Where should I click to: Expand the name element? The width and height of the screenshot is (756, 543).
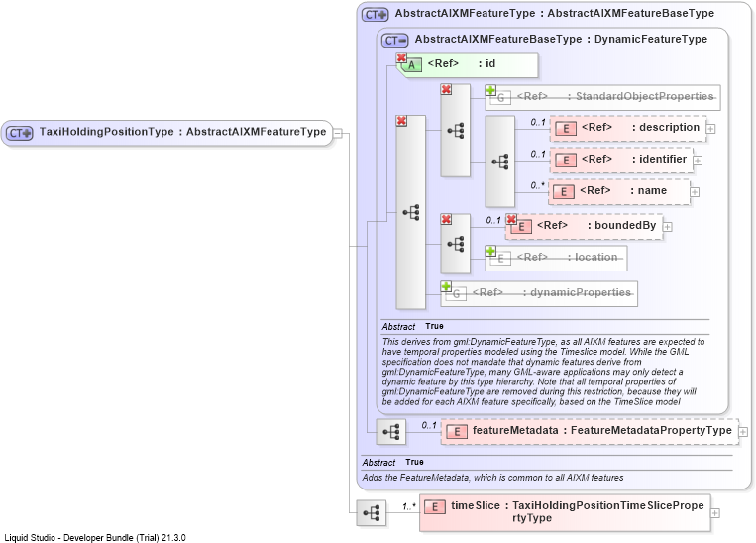695,192
